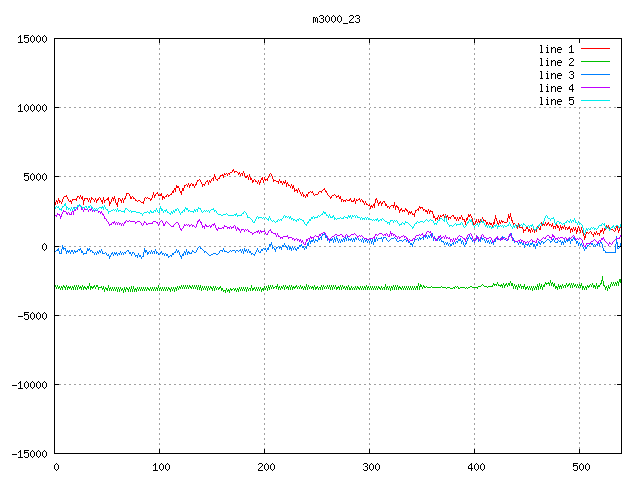The width and height of the screenshot is (640, 480).
Task: Click the 15000 y-axis tick label
Action: [31, 39]
